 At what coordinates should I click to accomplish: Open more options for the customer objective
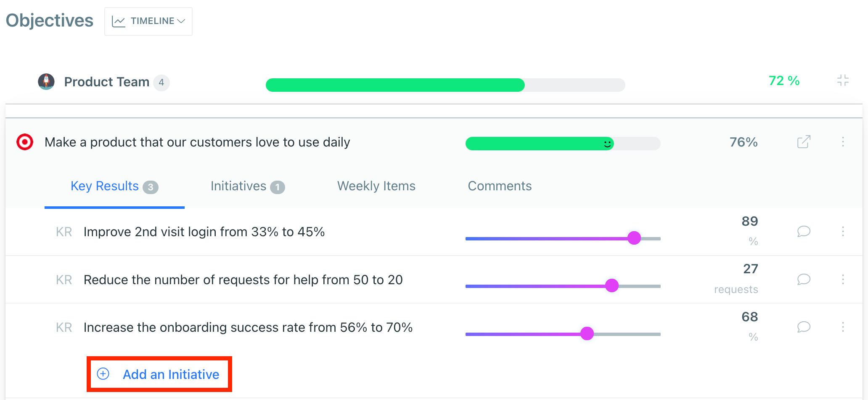[x=843, y=142]
